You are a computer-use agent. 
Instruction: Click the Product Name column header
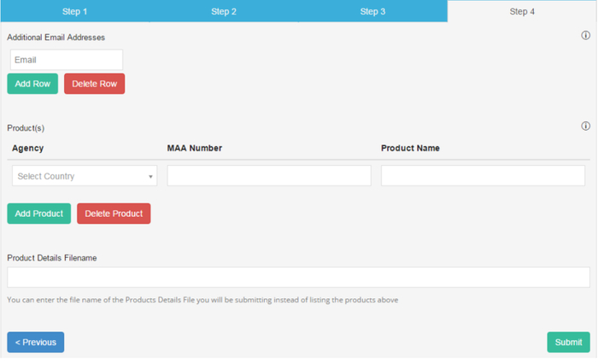click(x=410, y=148)
